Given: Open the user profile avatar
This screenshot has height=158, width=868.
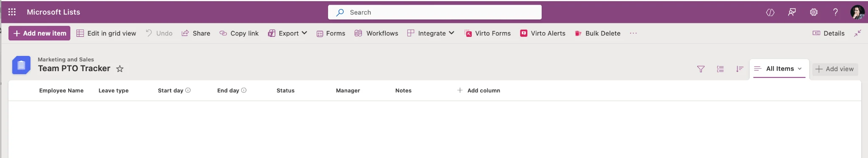Looking at the screenshot, I should pos(857,12).
